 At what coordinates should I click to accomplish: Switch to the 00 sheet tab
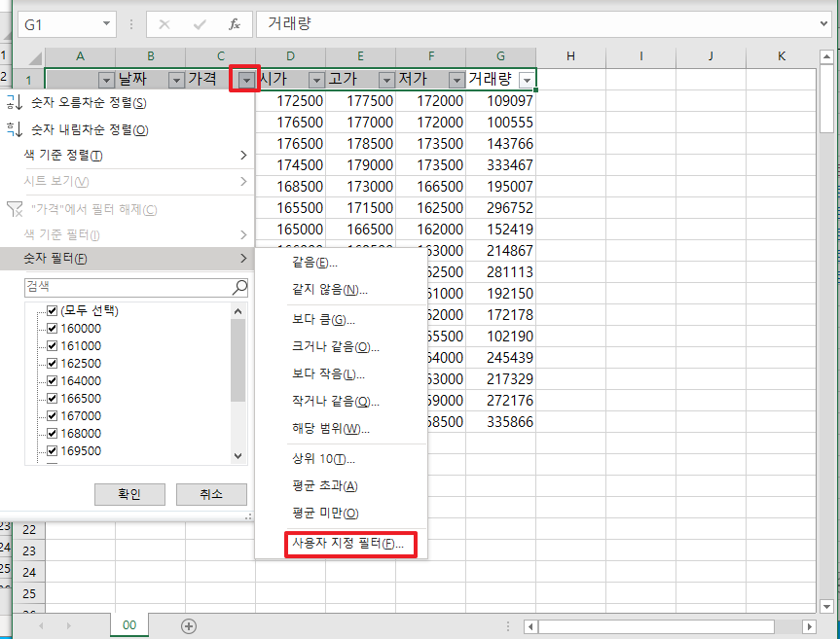129,625
